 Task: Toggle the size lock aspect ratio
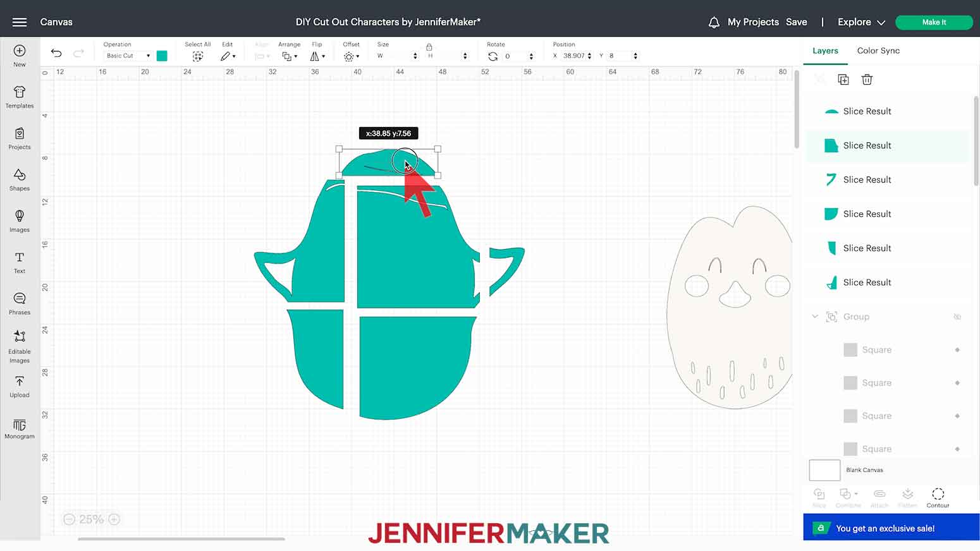[429, 47]
